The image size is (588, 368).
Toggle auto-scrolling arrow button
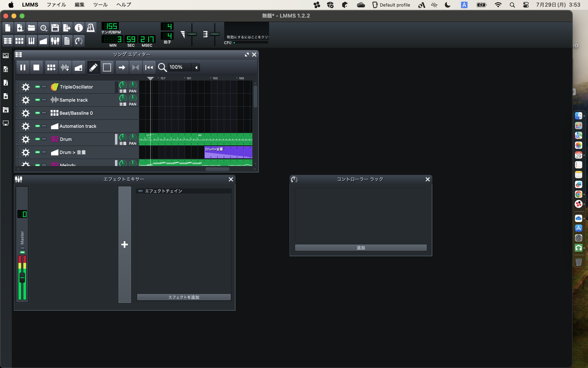click(x=122, y=67)
